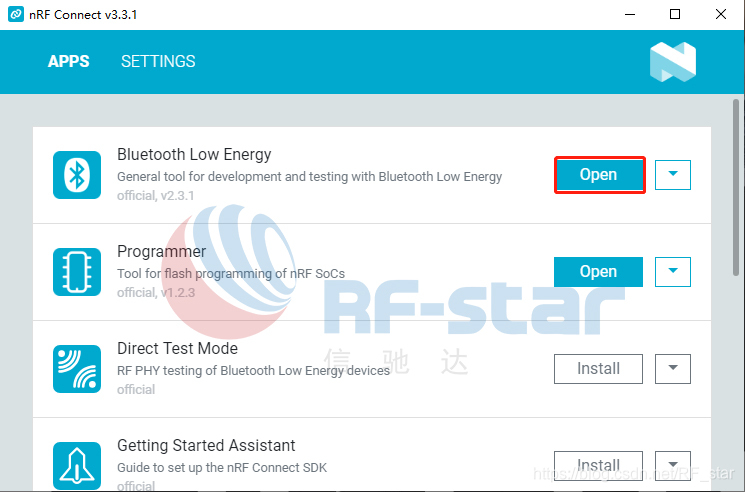This screenshot has height=492, width=745.
Task: Click the Getting Started Assistant rocket icon
Action: pos(77,465)
